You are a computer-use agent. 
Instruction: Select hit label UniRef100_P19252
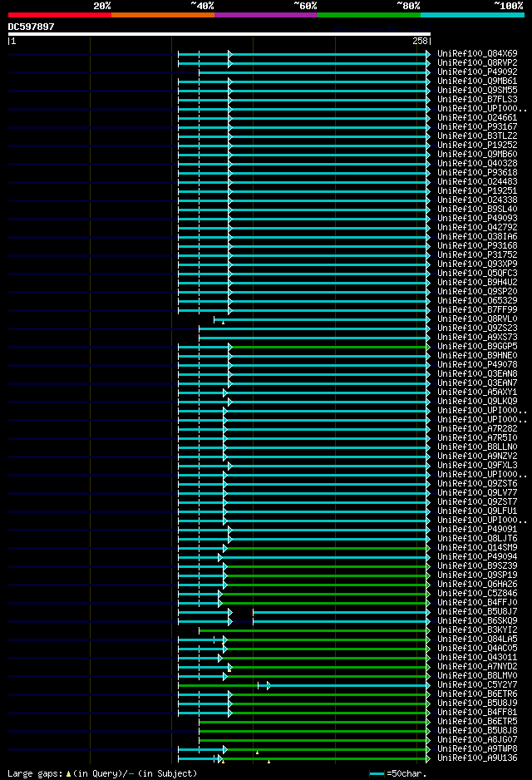pos(477,145)
